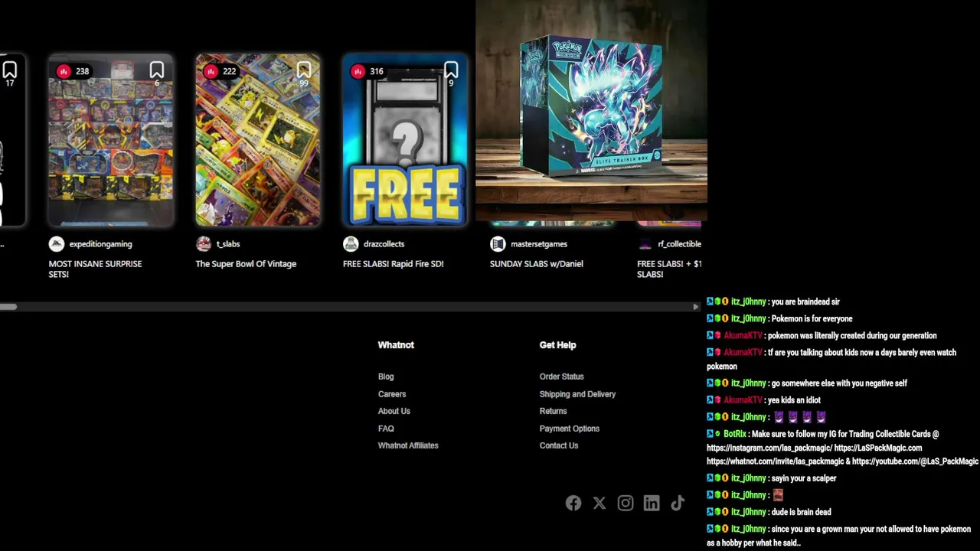Open the Facebook social icon
This screenshot has height=551, width=980.
click(573, 503)
